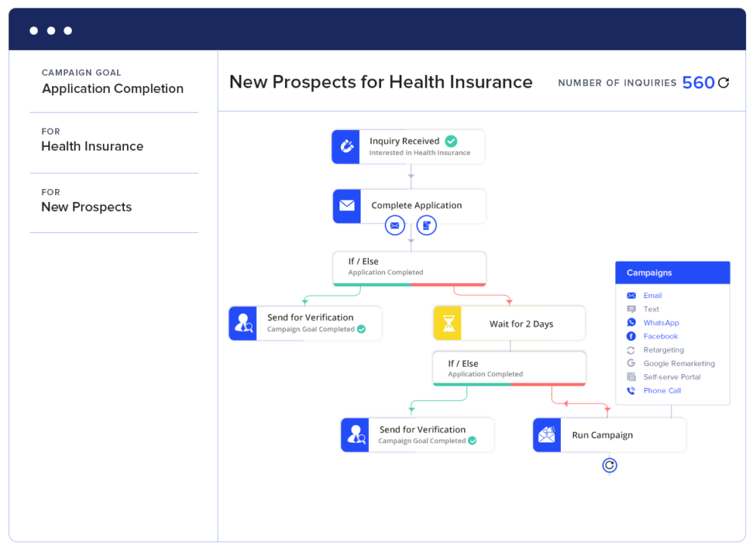Open the circular email icon under Complete Application
This screenshot has width=756, height=549.
[x=395, y=225]
